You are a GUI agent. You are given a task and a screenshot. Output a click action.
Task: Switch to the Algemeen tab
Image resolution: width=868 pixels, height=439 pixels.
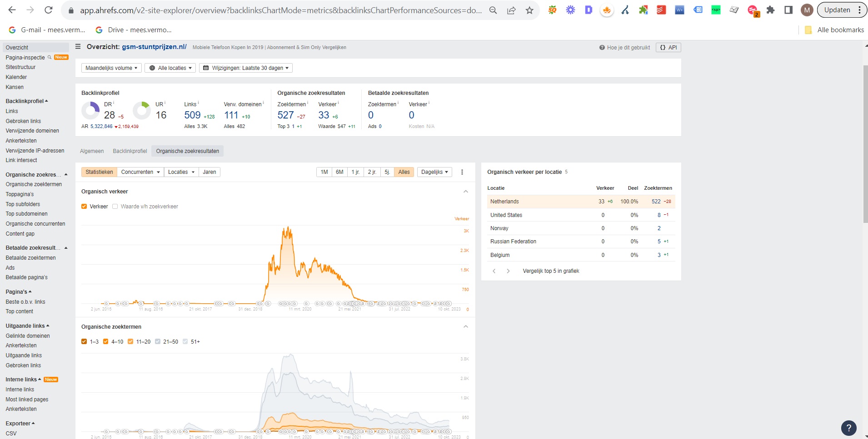92,151
